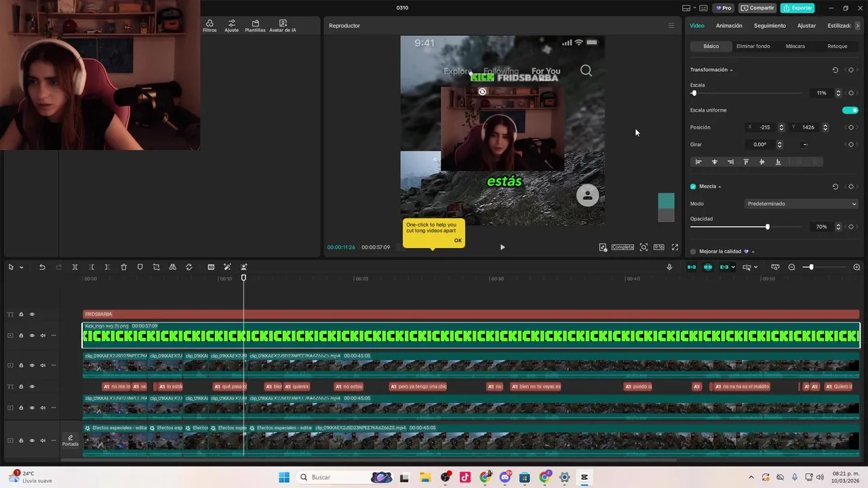Image resolution: width=868 pixels, height=488 pixels.
Task: Reset the Transformación settings
Action: pos(835,70)
